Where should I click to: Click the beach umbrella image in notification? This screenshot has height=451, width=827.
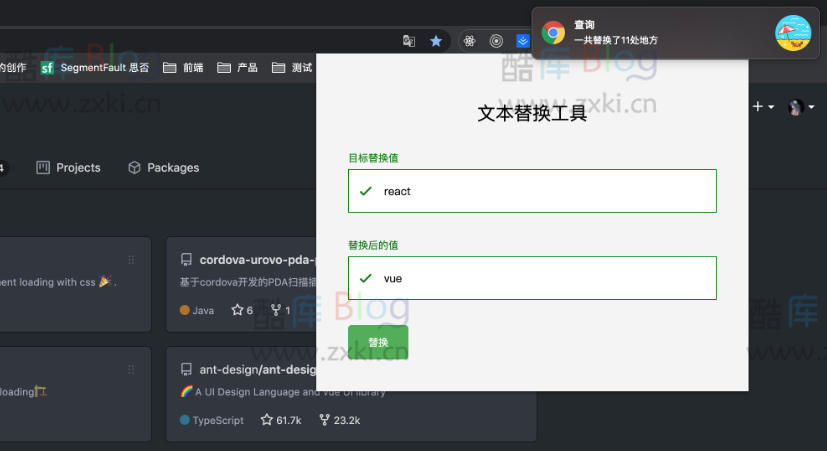pyautogui.click(x=793, y=33)
